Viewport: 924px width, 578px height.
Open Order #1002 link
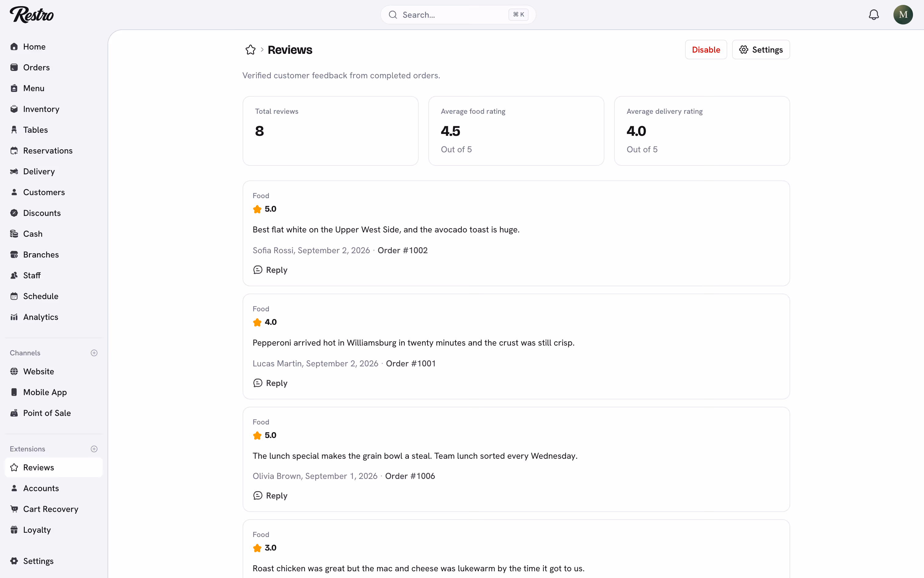pyautogui.click(x=402, y=250)
